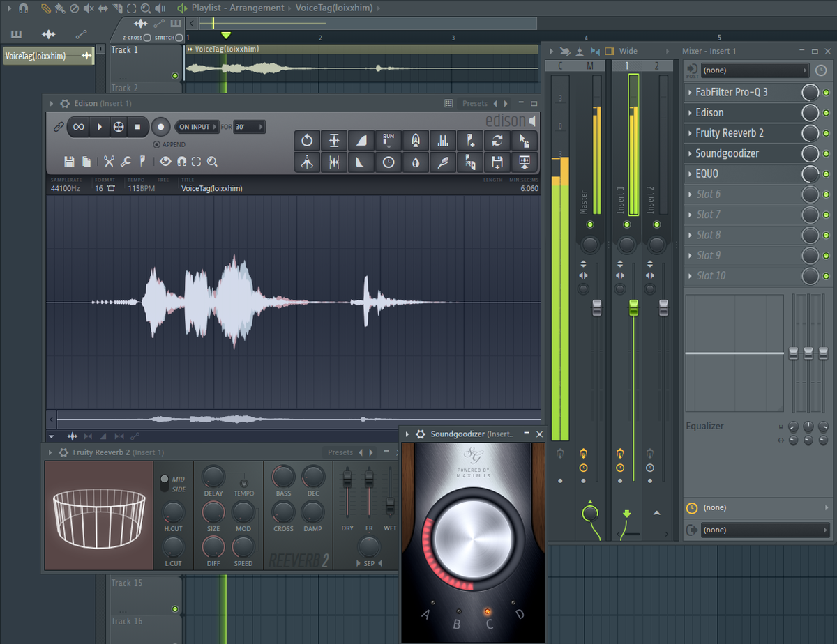Viewport: 837px width, 644px height.
Task: Select the pencil Draw tool in Playlist
Action: coord(46,8)
